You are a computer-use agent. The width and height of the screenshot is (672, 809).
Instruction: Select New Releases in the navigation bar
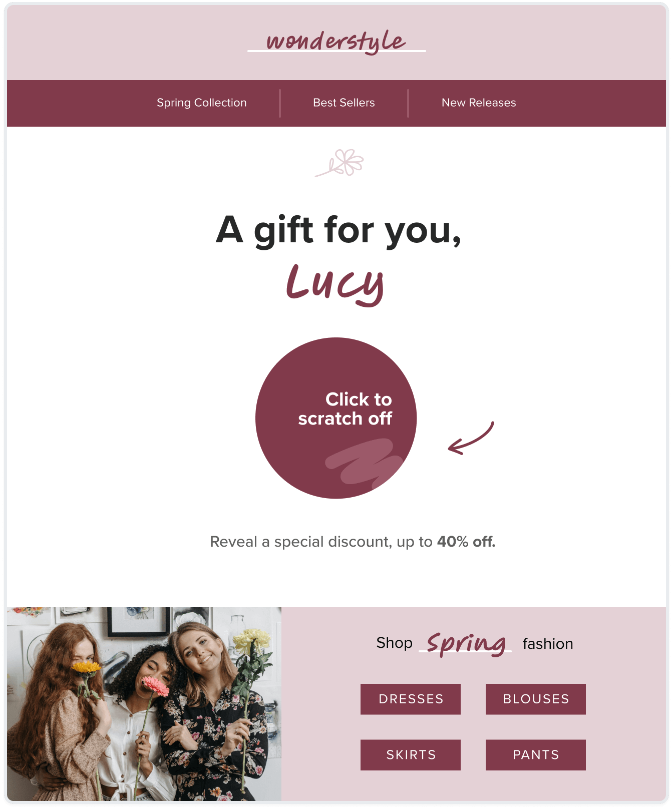coord(479,103)
